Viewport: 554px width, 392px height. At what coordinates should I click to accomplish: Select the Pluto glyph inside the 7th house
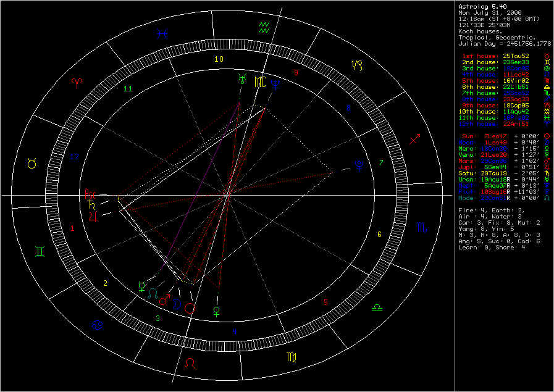click(x=359, y=165)
